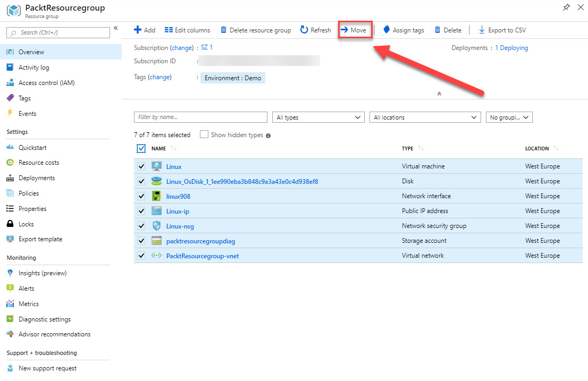Uncheck the PackResourcegroup-vnet row checkbox
Viewport: 588px width, 381px height.
point(141,256)
